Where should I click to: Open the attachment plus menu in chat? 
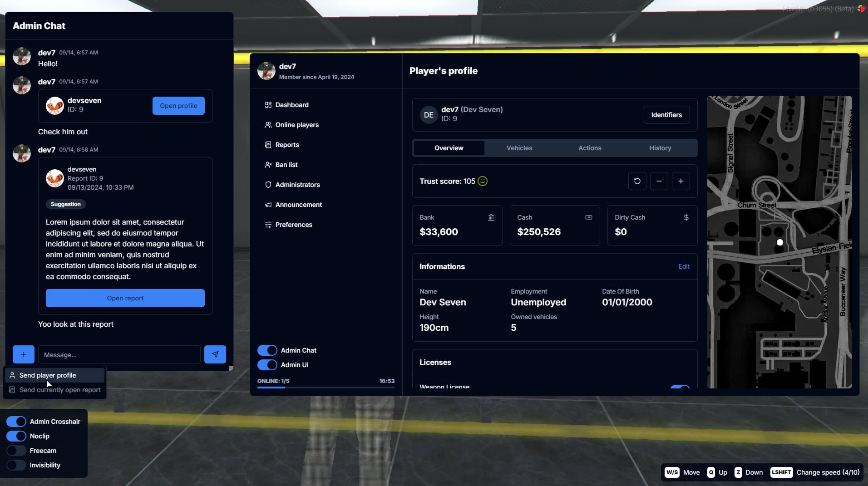24,354
